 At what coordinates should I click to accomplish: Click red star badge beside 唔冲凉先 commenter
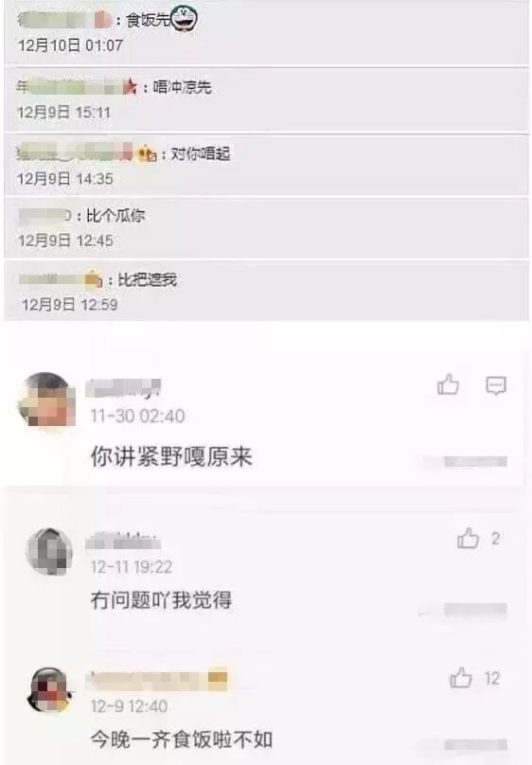pos(130,86)
